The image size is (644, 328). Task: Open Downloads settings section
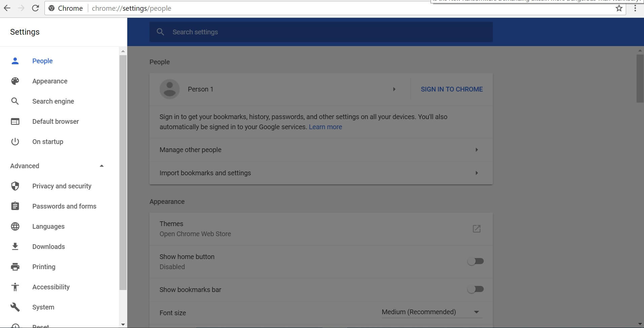click(x=48, y=247)
